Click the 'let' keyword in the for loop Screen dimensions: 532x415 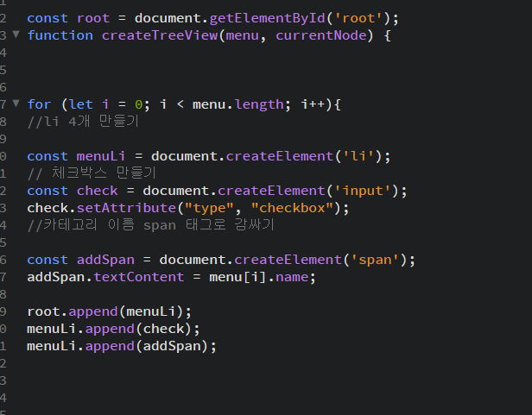pyautogui.click(x=81, y=104)
